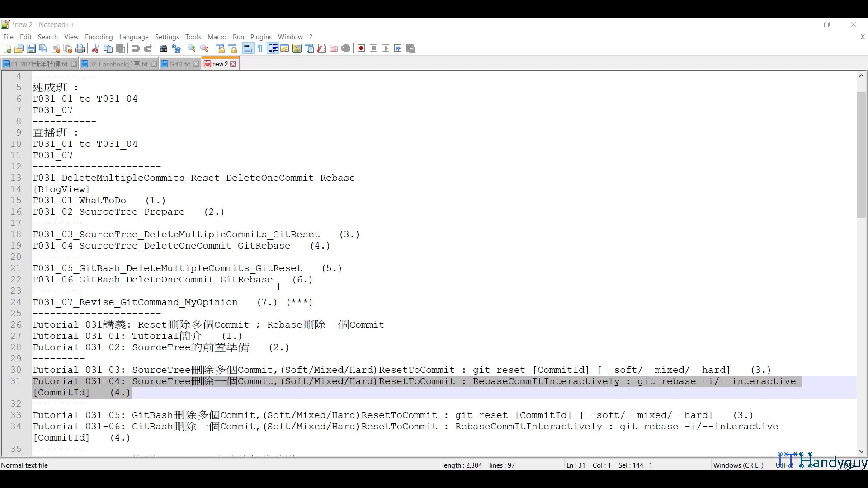This screenshot has height=488, width=868.
Task: Save all open documents icon
Action: click(x=43, y=48)
